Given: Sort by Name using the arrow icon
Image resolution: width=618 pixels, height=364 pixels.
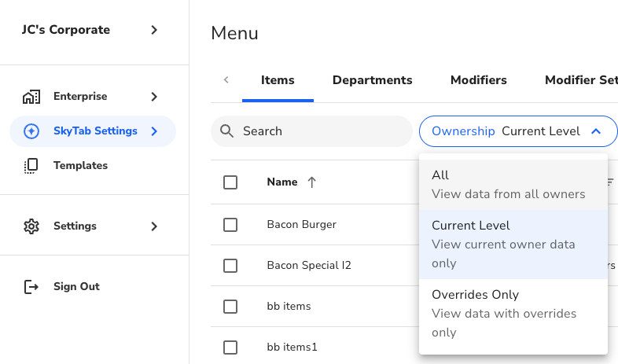Looking at the screenshot, I should [311, 182].
